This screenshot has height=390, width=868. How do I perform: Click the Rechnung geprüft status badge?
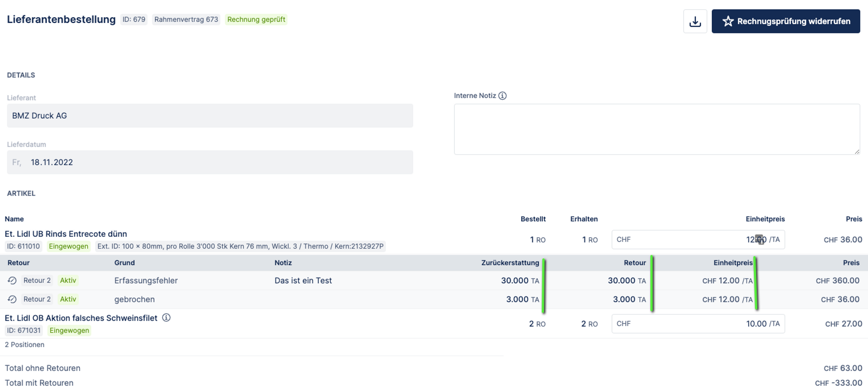(256, 20)
